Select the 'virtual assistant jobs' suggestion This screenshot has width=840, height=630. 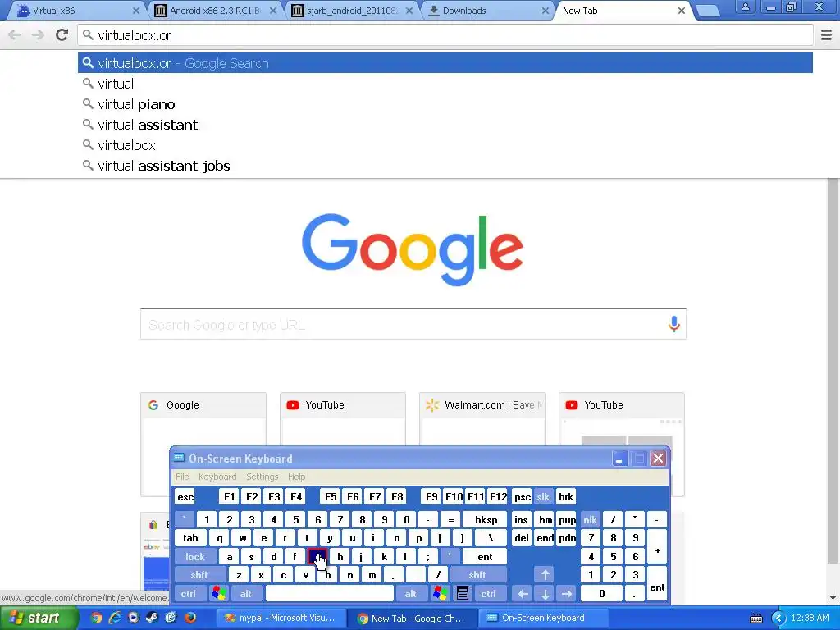(x=445, y=166)
